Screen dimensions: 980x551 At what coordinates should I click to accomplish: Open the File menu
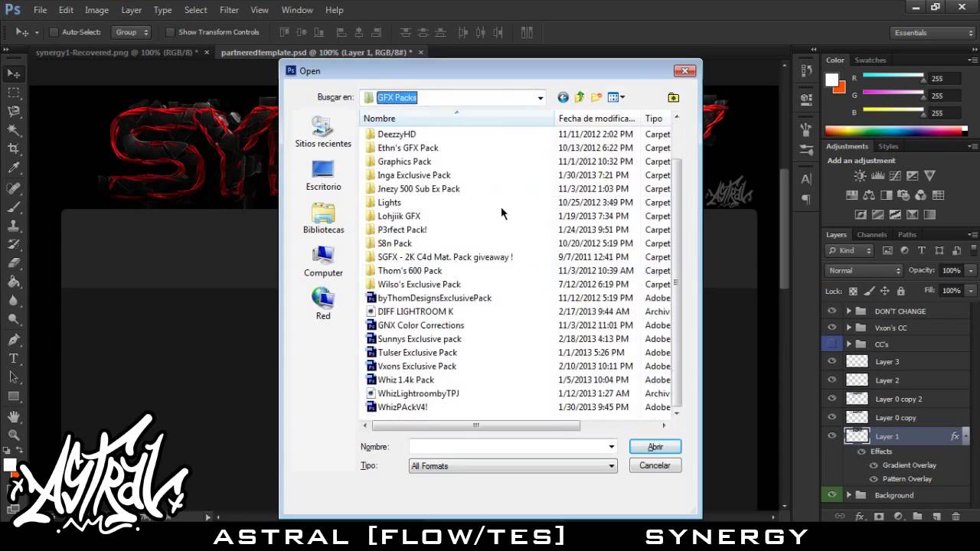point(40,10)
